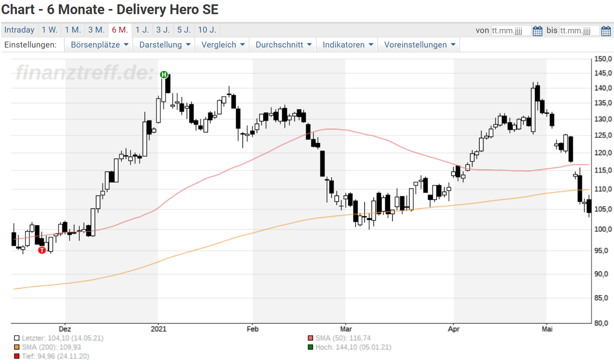Image resolution: width=614 pixels, height=364 pixels.
Task: Click the 'Feb' axis label
Action: [252, 329]
